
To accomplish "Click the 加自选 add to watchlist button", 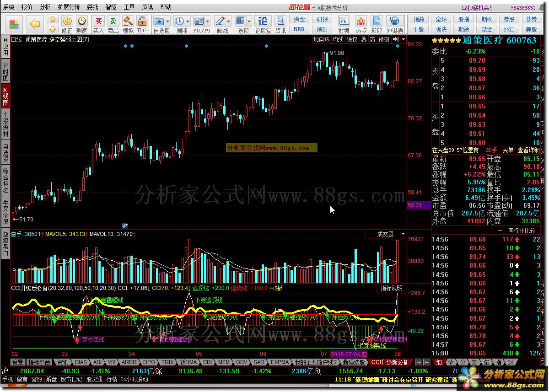I will (x=321, y=40).
